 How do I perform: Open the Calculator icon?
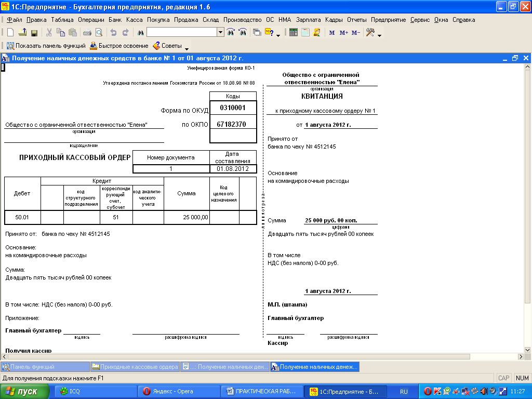[x=294, y=33]
